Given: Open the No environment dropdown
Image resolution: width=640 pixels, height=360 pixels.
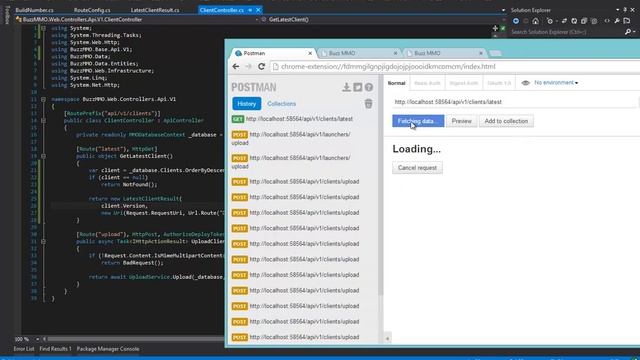Looking at the screenshot, I should pos(556,83).
